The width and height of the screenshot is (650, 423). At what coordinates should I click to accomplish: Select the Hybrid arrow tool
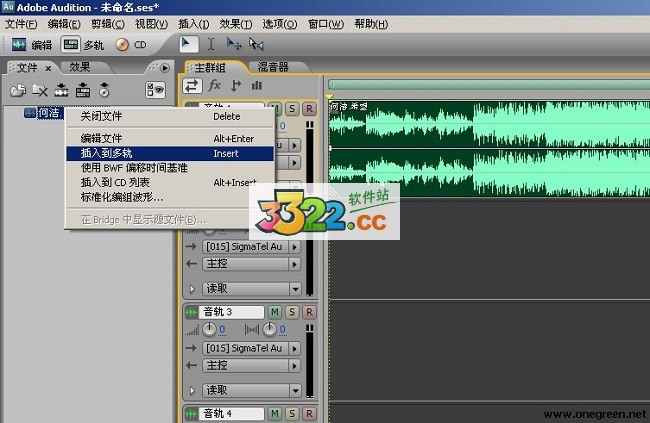pos(189,44)
